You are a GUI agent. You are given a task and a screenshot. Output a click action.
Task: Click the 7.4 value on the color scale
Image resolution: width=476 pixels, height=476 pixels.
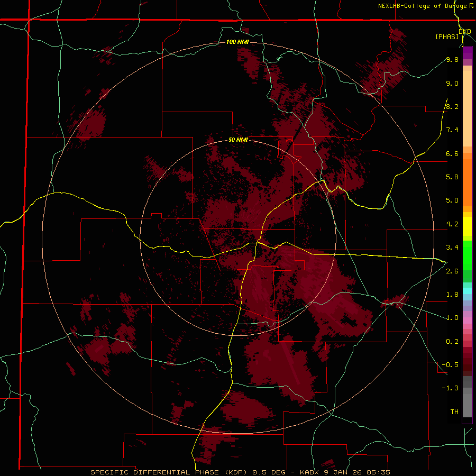tap(452, 130)
